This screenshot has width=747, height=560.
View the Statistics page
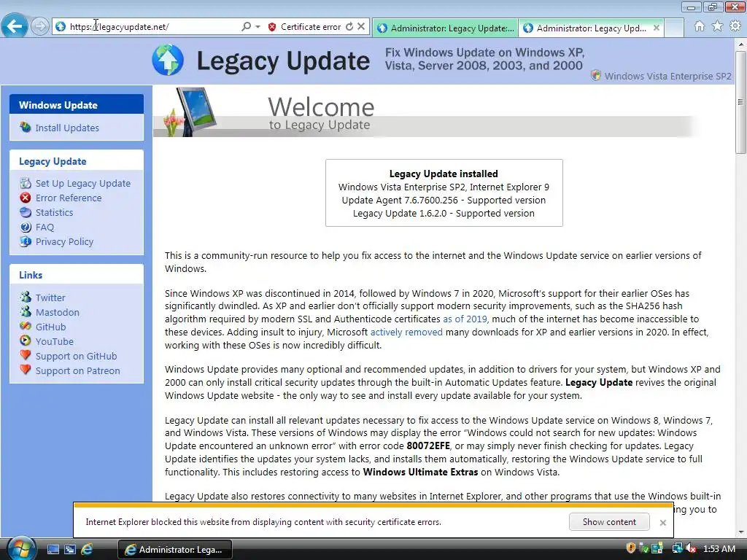54,213
